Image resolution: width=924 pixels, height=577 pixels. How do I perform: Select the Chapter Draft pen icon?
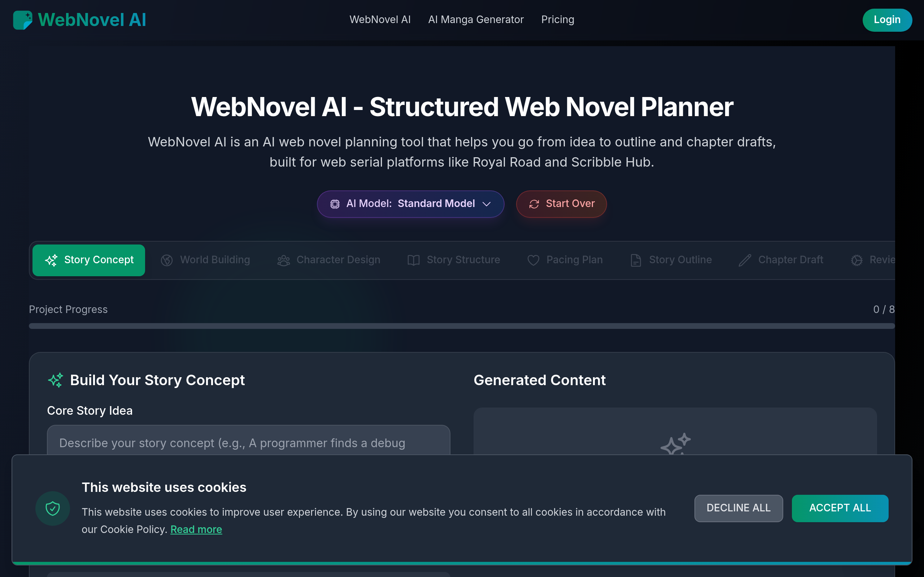tap(745, 260)
